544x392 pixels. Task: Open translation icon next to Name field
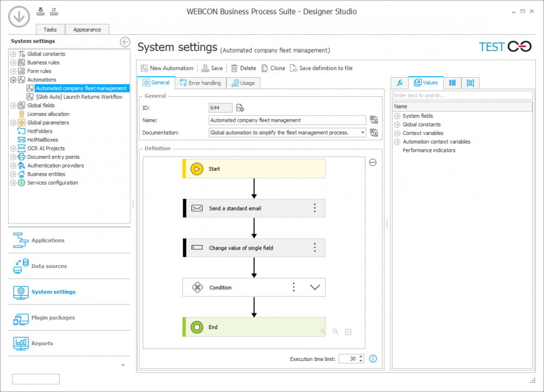click(x=374, y=120)
